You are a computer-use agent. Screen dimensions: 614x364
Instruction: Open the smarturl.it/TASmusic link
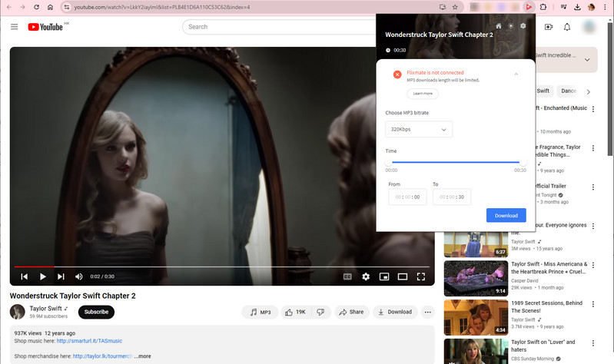(x=89, y=341)
